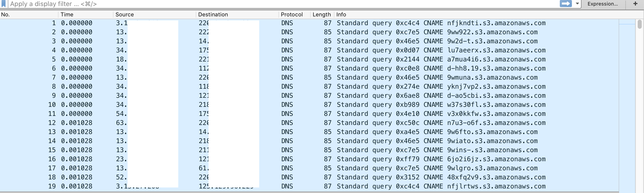Click source 18. cell of packet 5
The width and height of the screenshot is (644, 193).
122,59
